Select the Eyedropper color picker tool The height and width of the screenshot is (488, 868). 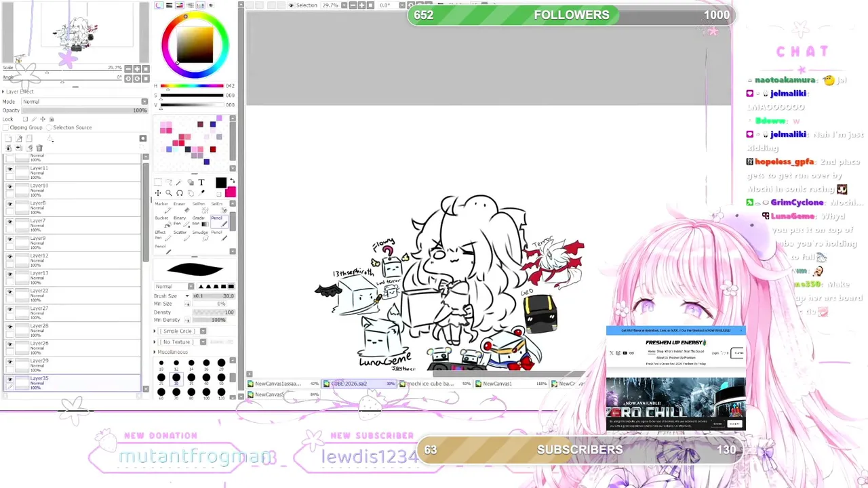(201, 193)
